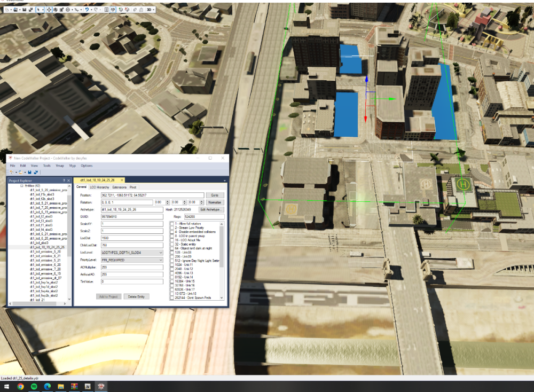Click the Add entity cube icon

[x=121, y=10]
